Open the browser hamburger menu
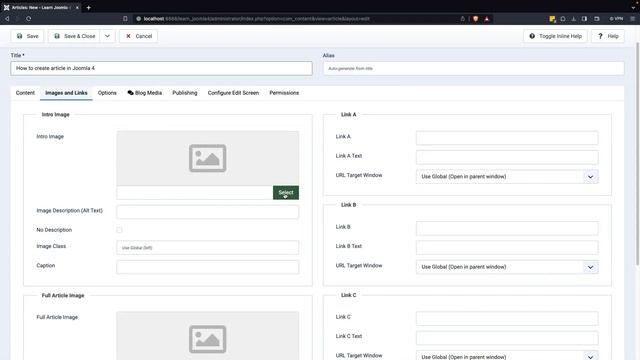This screenshot has width=640, height=360. pos(633,19)
